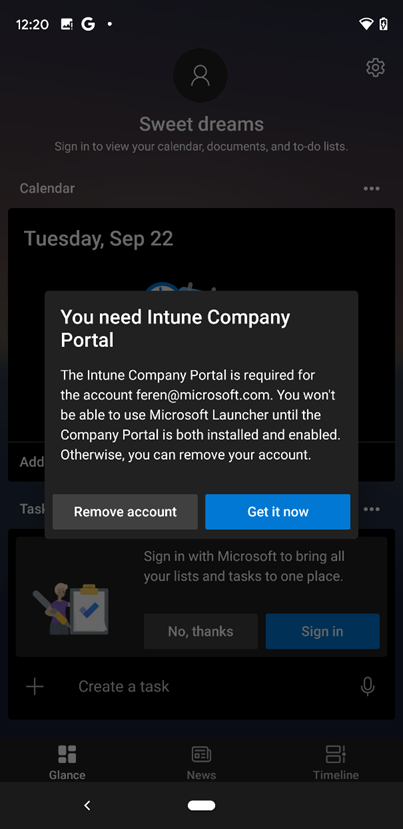Tap the Tuesday, Sep 22 date header

pos(98,239)
